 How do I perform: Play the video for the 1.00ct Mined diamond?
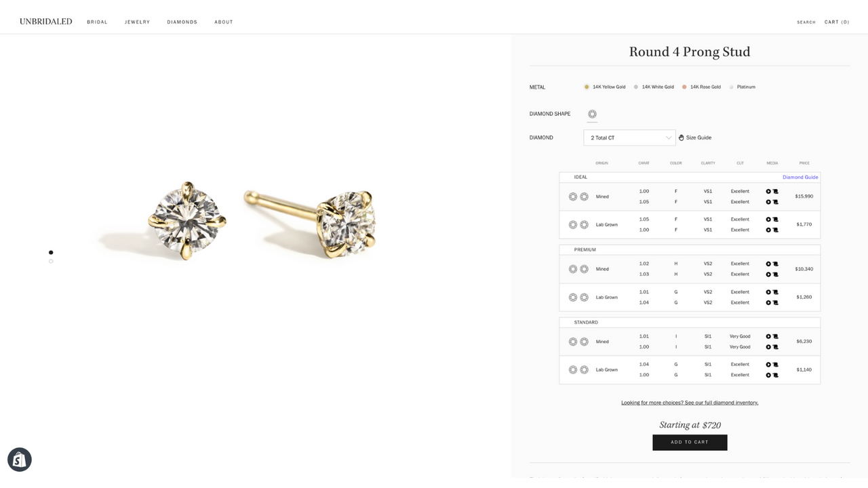[768, 191]
